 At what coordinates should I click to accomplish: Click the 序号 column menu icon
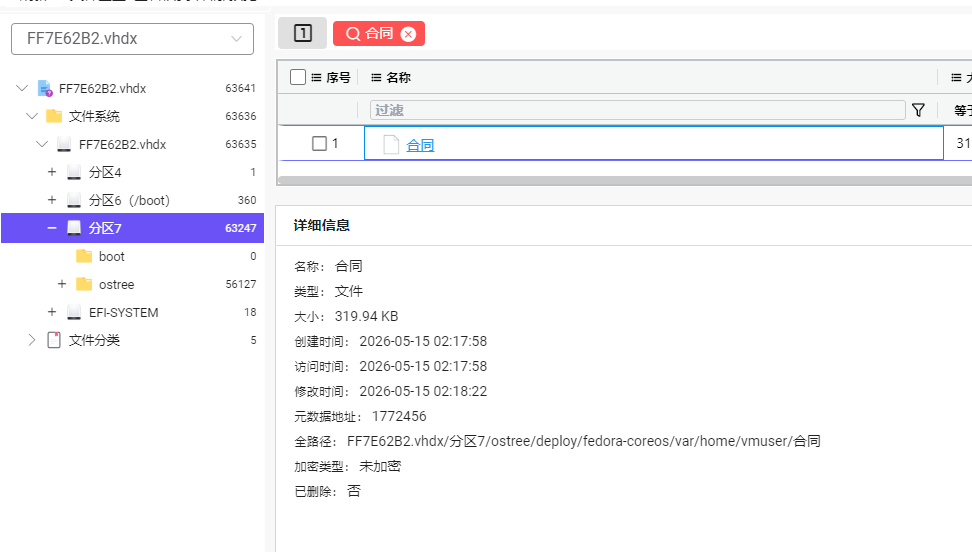tap(316, 78)
